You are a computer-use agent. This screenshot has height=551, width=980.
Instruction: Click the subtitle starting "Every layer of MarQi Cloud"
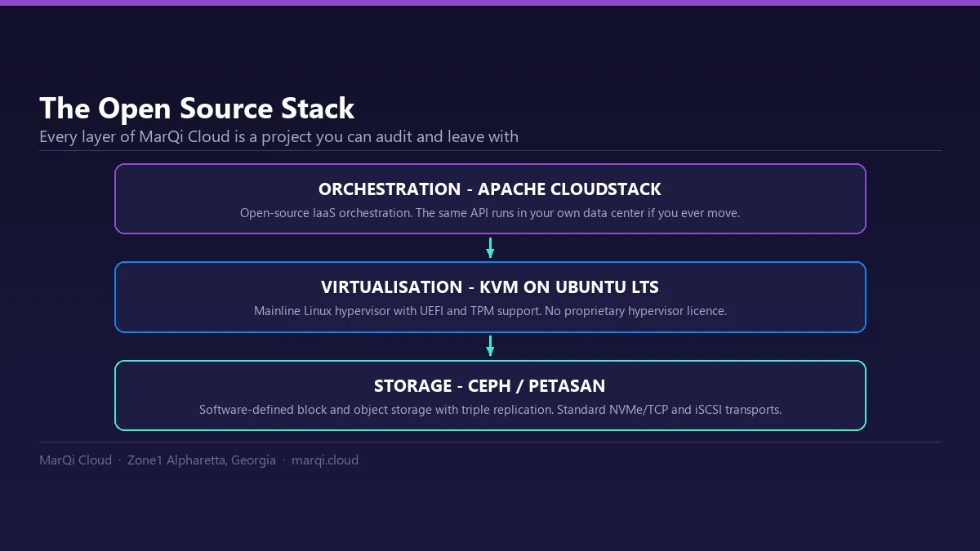pyautogui.click(x=278, y=136)
